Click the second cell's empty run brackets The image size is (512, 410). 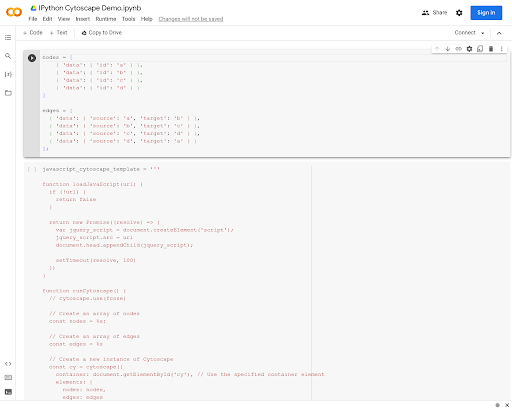[32, 169]
